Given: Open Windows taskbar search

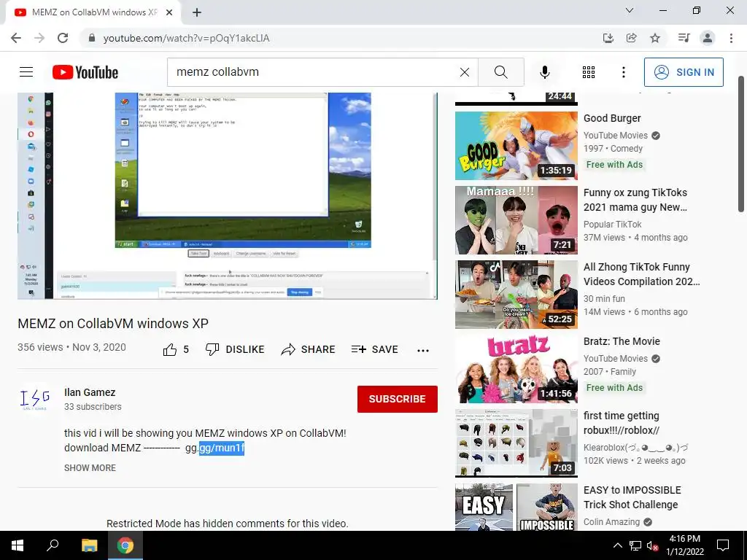Looking at the screenshot, I should click(x=53, y=545).
